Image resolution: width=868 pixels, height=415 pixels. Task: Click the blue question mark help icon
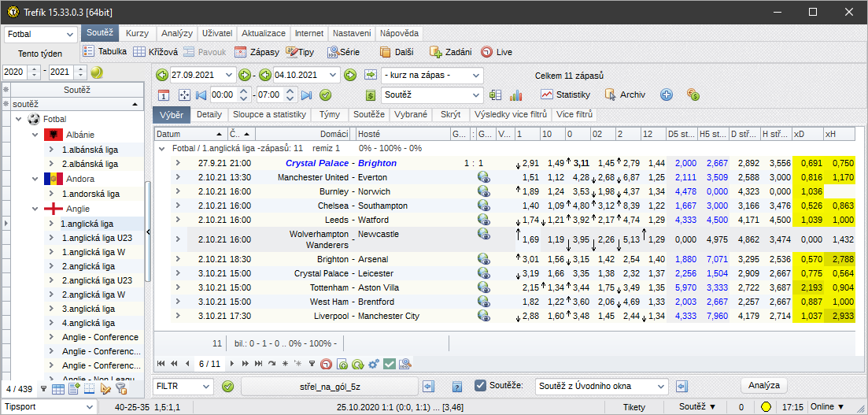pyautogui.click(x=457, y=386)
